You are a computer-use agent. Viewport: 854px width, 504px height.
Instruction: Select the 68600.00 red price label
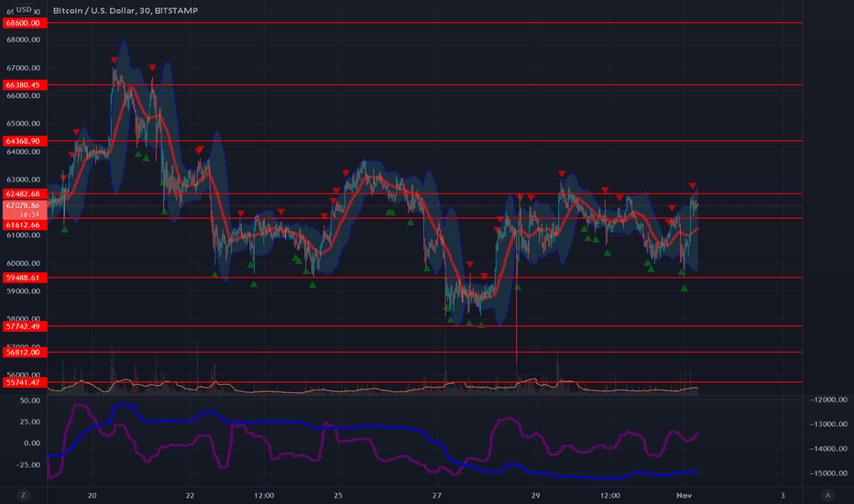tap(25, 23)
